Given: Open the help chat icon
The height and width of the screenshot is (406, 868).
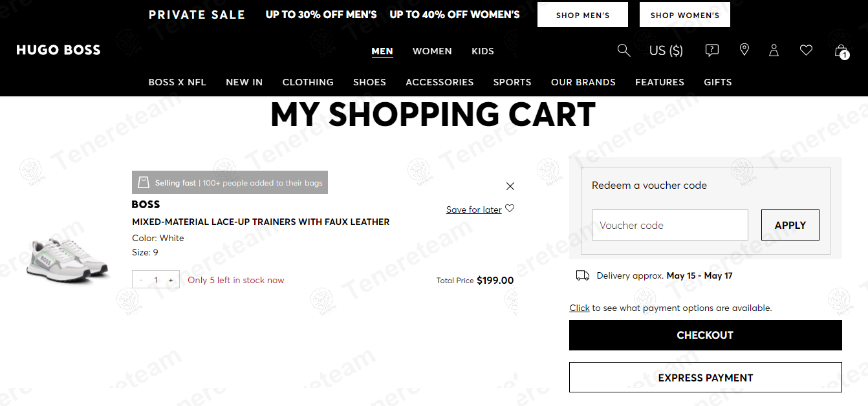Looking at the screenshot, I should point(711,50).
